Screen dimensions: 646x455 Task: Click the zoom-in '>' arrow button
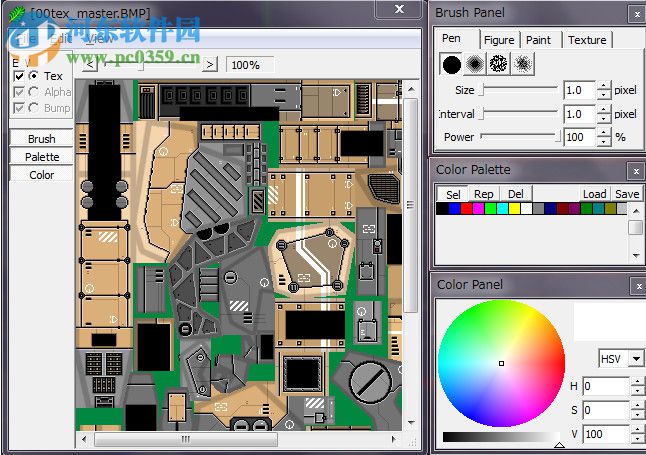210,64
